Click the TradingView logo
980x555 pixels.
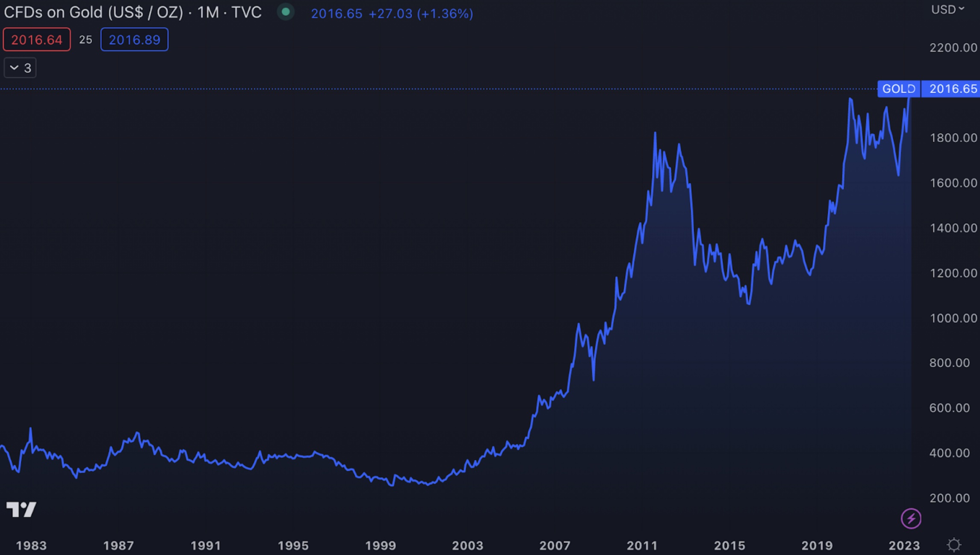coord(21,509)
